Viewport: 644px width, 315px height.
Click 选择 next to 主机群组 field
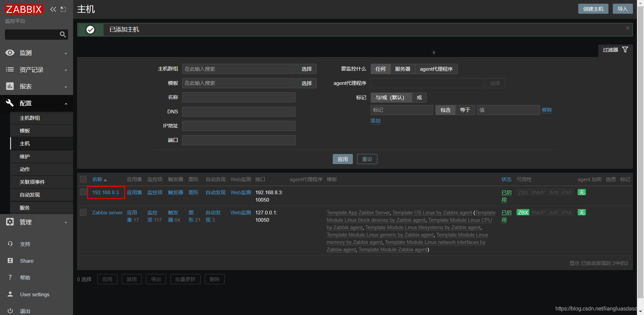click(x=307, y=69)
